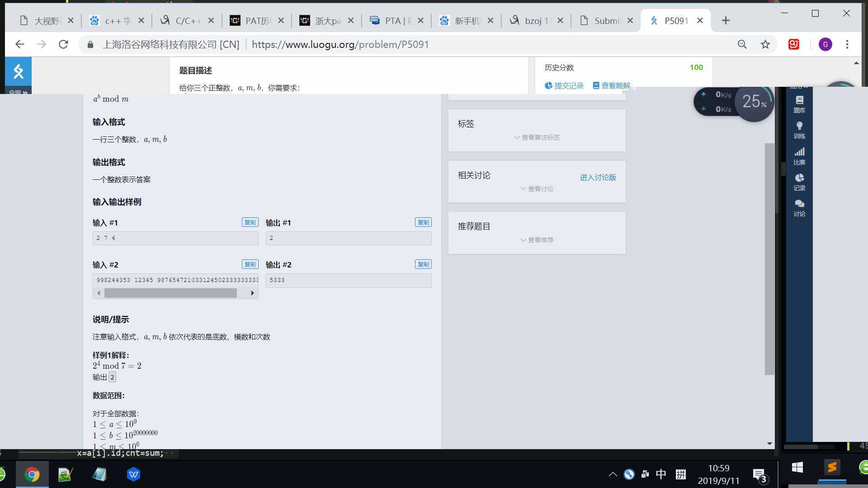The height and width of the screenshot is (488, 868).
Task: Click the Luogu logo in sidebar
Action: tap(18, 71)
